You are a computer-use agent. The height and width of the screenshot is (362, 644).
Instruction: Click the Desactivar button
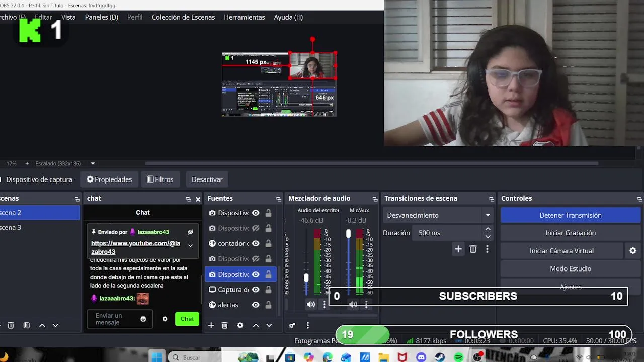point(207,179)
